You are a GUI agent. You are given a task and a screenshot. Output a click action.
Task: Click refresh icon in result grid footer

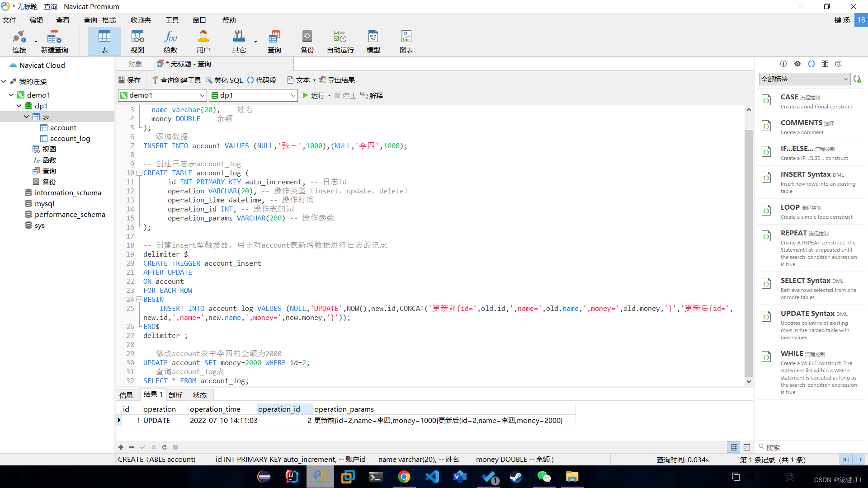(165, 447)
